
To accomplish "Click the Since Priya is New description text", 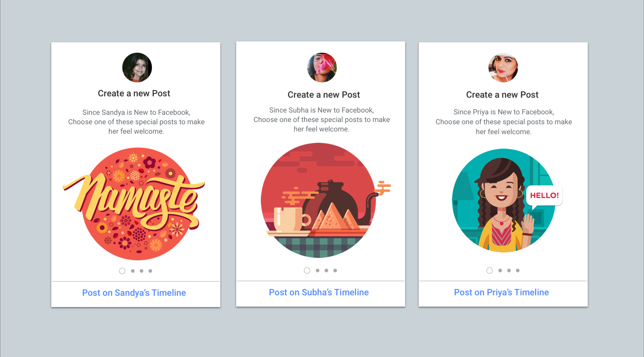I will pyautogui.click(x=504, y=122).
